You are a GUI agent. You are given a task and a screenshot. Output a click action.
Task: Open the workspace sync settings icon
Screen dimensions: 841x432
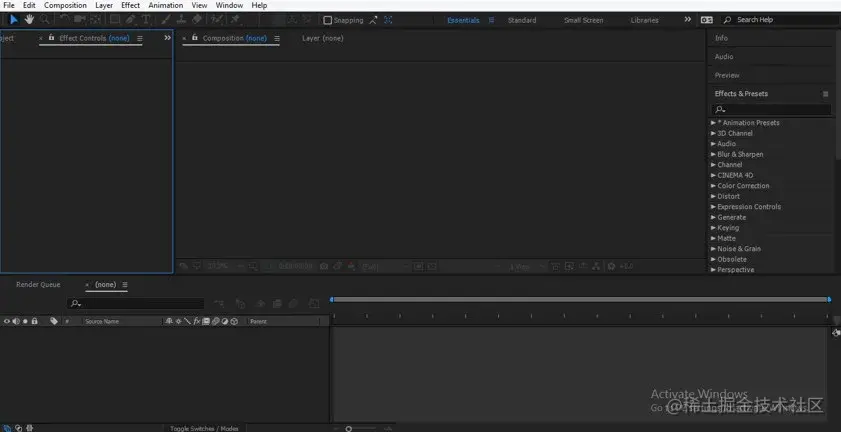tap(706, 20)
